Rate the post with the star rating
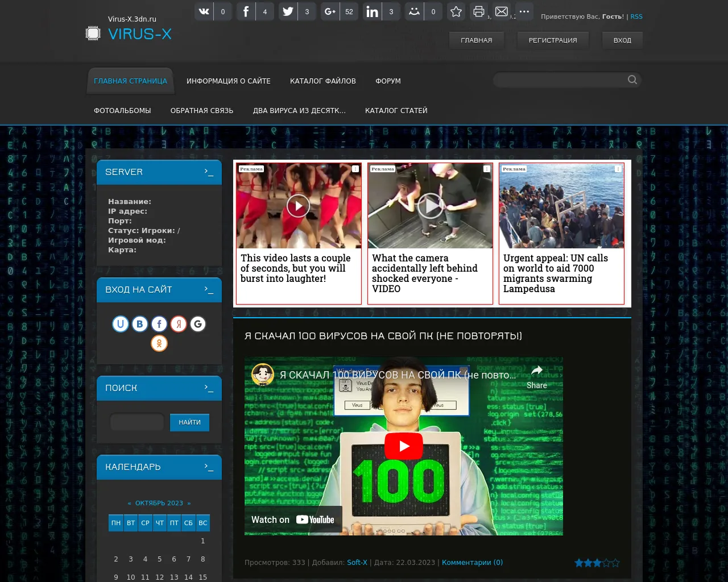Screen dimensions: 728x582 597,563
